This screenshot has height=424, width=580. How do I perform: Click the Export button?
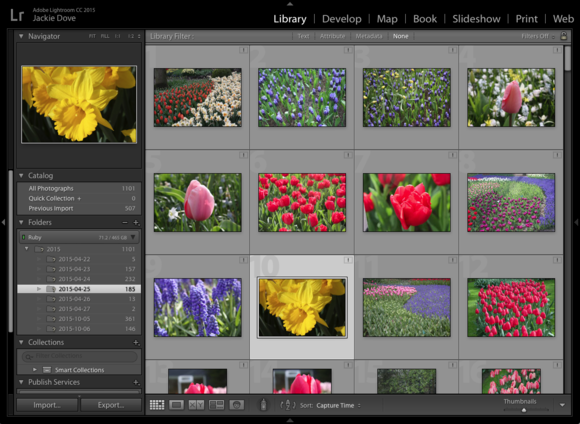(111, 405)
